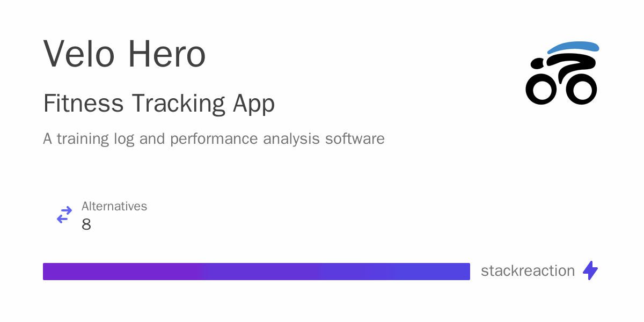Select the Fitness Tracking App category heading
Screen dimensions: 644x322
[159, 103]
